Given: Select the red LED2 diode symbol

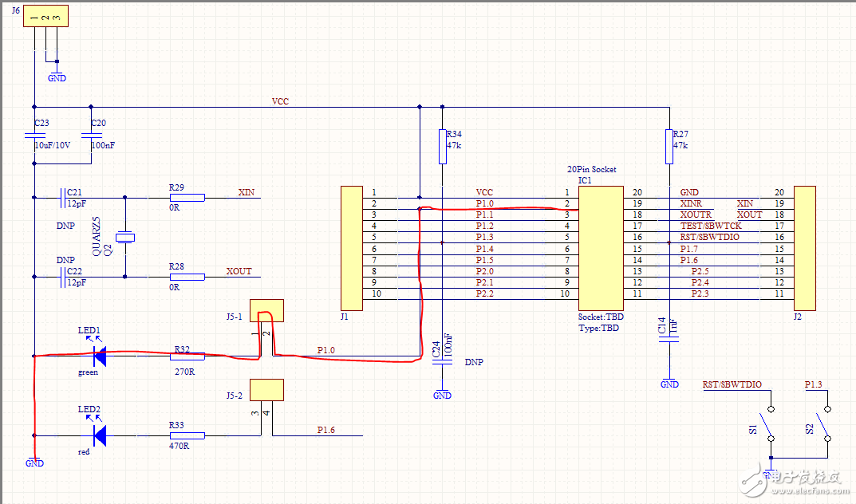Looking at the screenshot, I should tap(100, 435).
